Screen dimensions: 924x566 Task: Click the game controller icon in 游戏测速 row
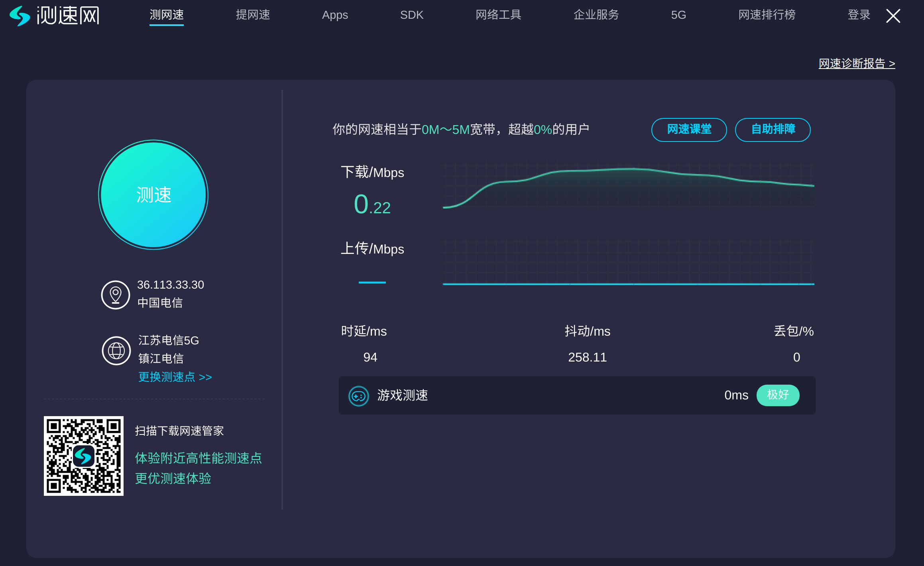[x=359, y=396]
